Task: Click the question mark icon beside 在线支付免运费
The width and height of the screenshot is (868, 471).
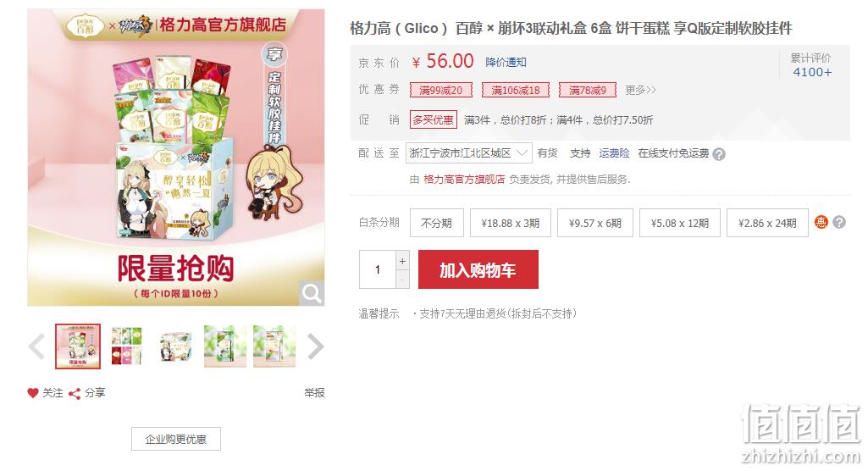Action: [719, 154]
